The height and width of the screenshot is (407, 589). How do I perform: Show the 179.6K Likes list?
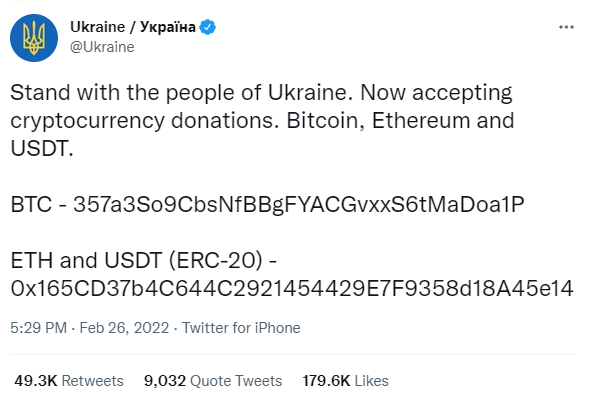click(345, 381)
